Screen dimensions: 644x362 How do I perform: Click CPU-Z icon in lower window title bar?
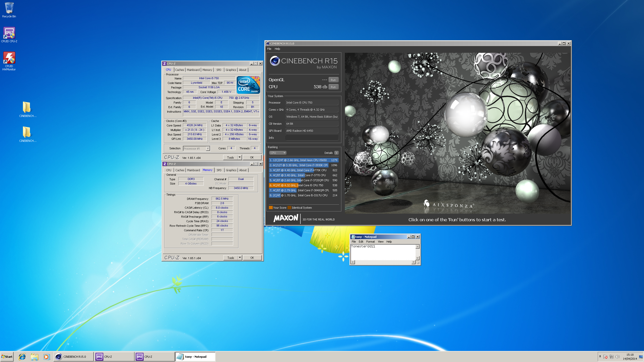[165, 164]
